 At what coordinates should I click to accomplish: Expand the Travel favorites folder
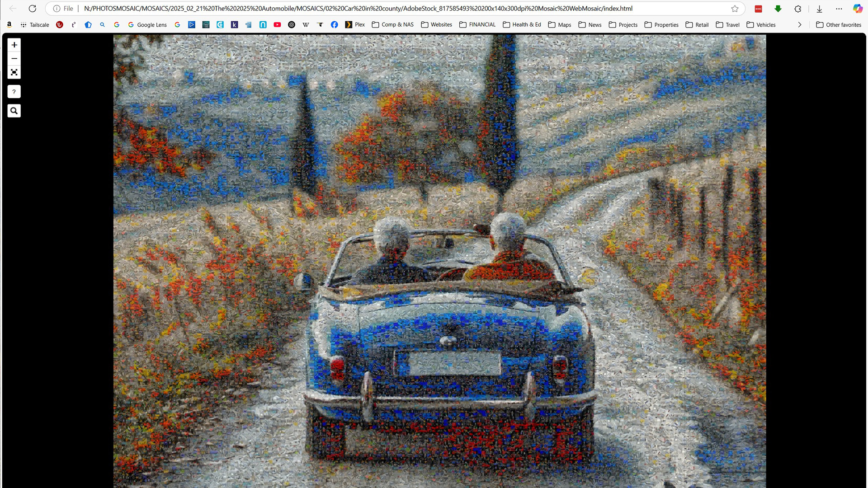728,24
